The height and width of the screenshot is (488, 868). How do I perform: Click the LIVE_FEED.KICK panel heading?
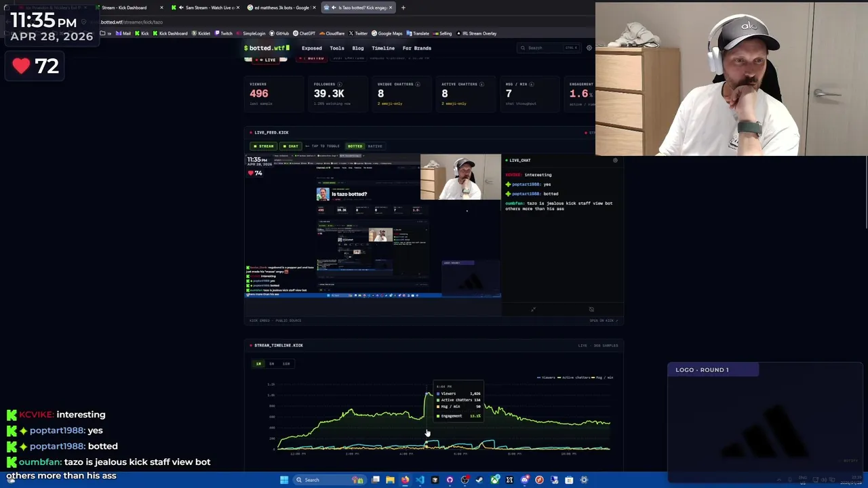pyautogui.click(x=271, y=133)
